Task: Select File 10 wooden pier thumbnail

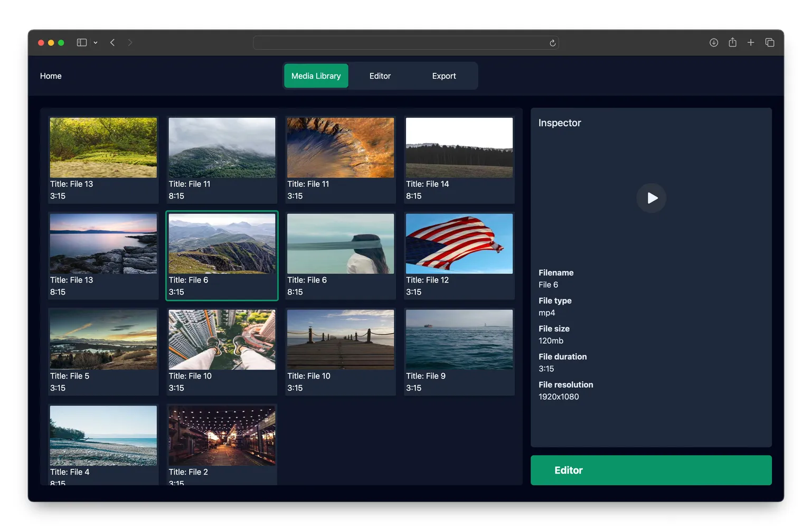Action: point(341,340)
